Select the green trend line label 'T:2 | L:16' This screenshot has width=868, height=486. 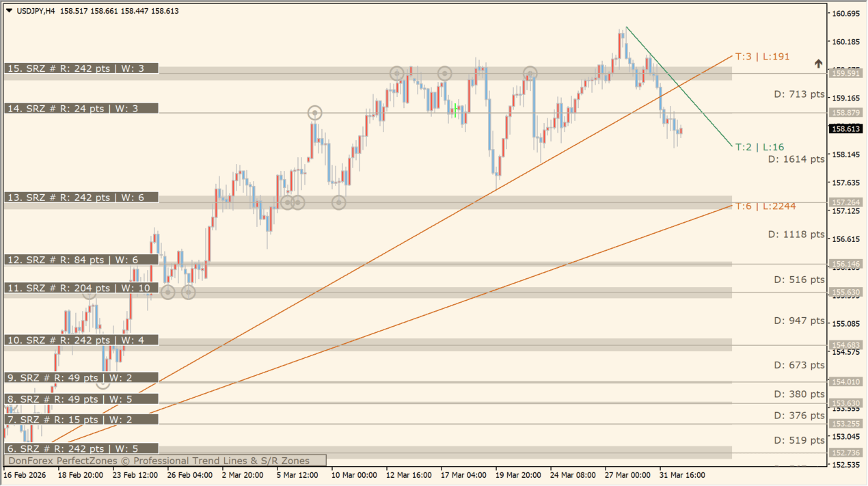(x=759, y=147)
